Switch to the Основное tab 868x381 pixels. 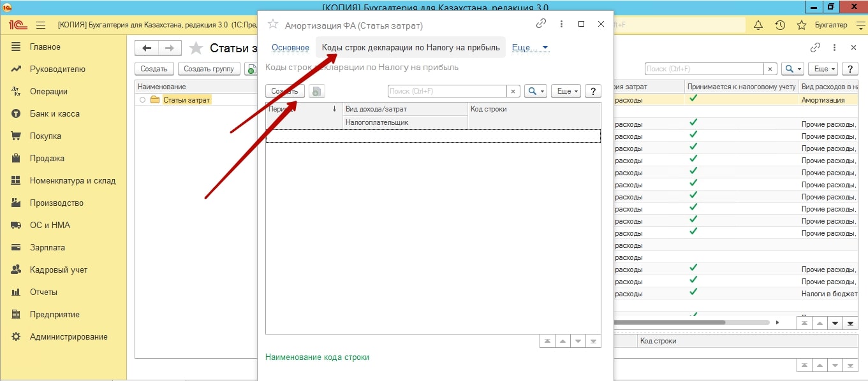coord(290,48)
